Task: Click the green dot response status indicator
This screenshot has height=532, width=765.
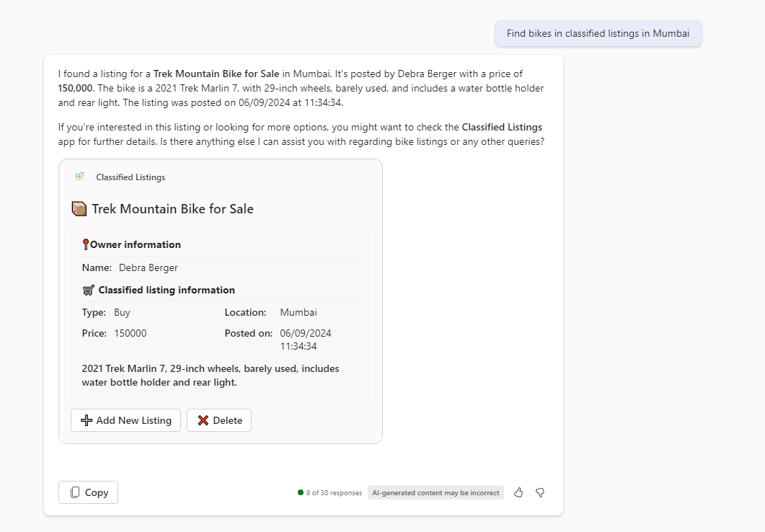Action: tap(301, 493)
